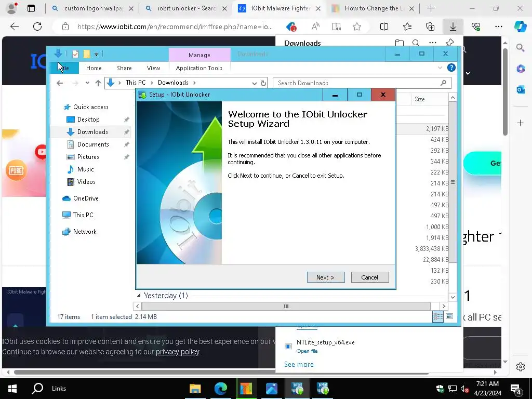Open Desktop in the navigation pane
Image resolution: width=532 pixels, height=399 pixels.
tap(88, 119)
